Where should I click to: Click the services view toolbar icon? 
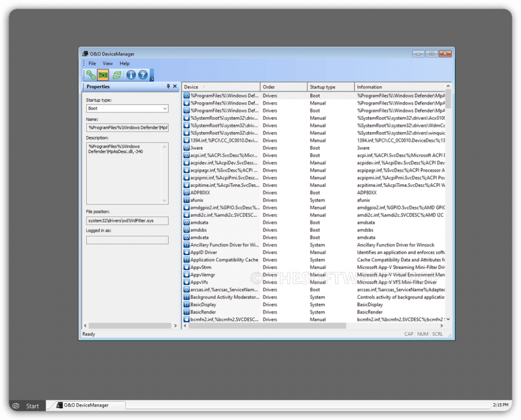point(91,75)
